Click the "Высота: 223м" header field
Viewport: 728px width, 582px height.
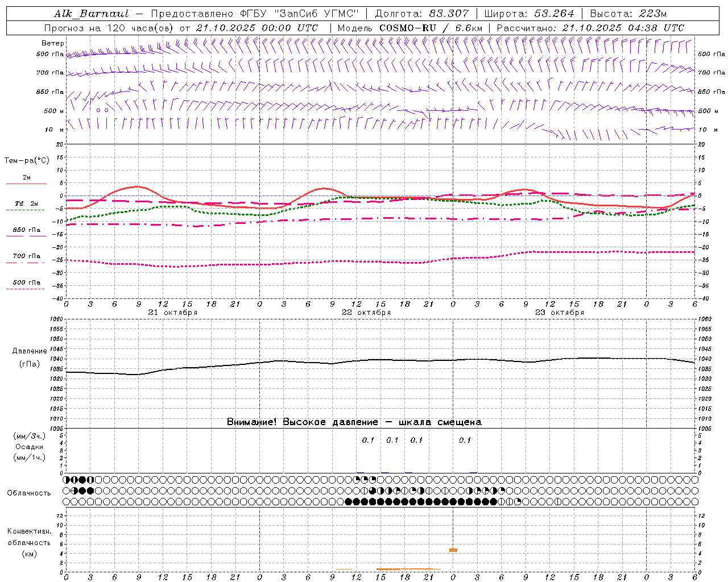click(x=628, y=14)
